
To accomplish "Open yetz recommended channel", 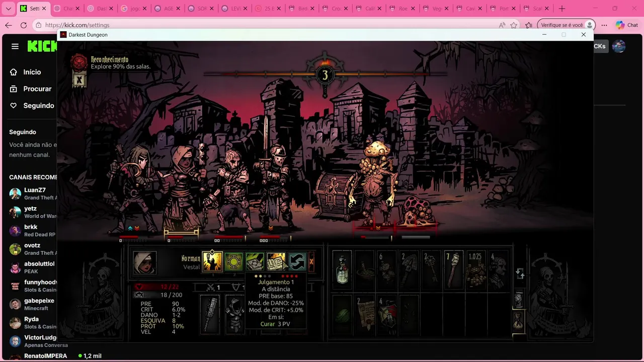I will 32,212.
